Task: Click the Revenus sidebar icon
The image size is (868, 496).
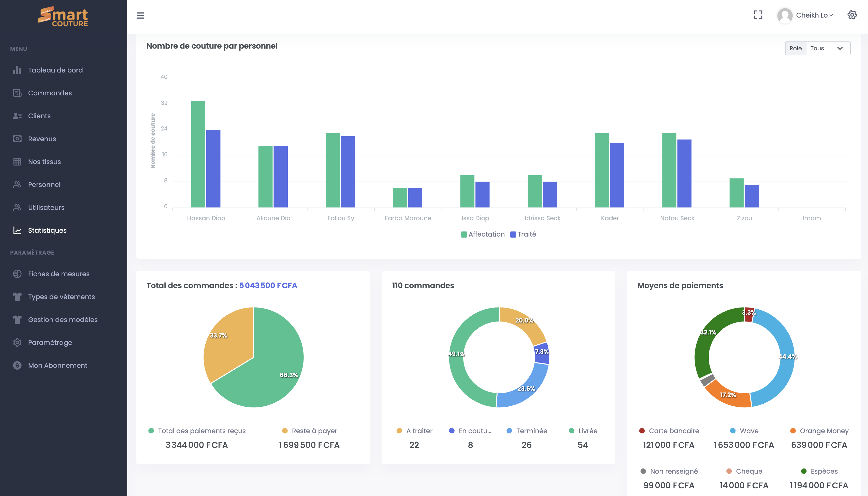Action: tap(17, 139)
